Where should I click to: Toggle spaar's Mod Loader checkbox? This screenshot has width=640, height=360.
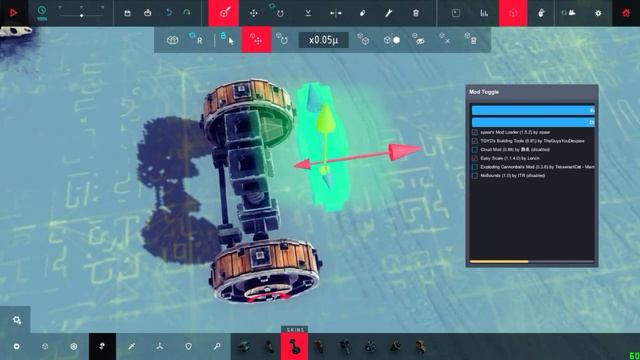click(475, 132)
